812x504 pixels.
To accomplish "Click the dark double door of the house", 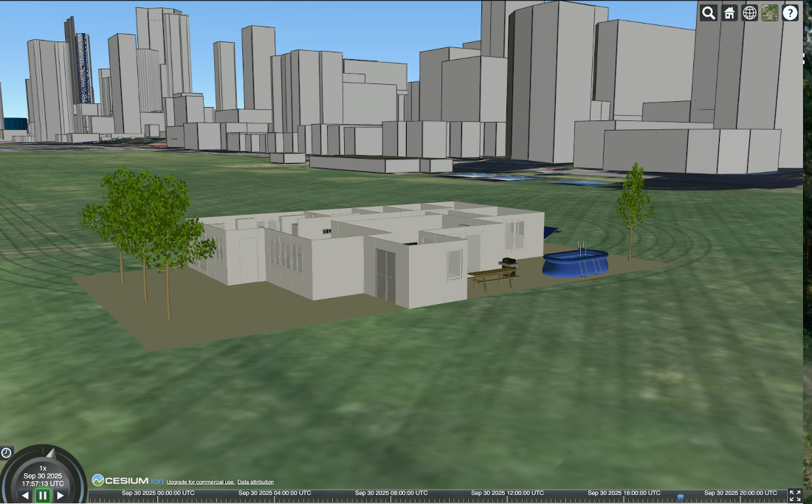I will point(386,275).
